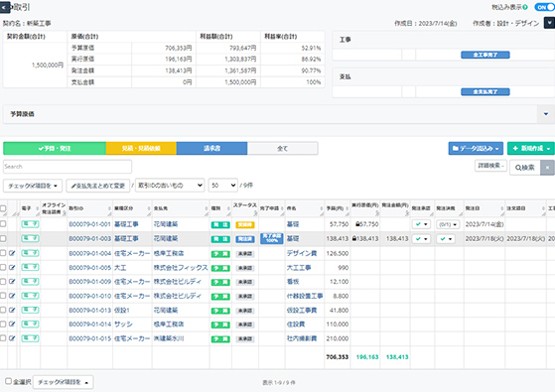The width and height of the screenshot is (555, 392).
Task: Open transaction link B00079-01-001
Action: pyautogui.click(x=89, y=224)
